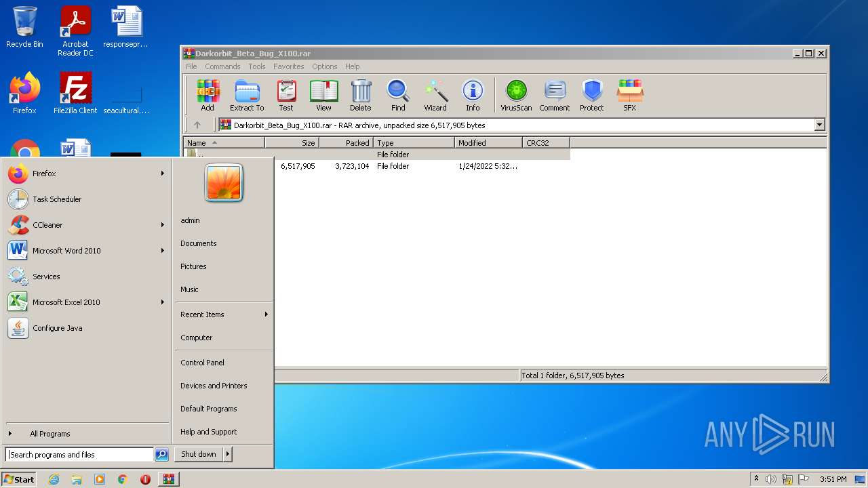This screenshot has width=868, height=488.
Task: Click the Start menu search magnifier button
Action: (x=161, y=455)
